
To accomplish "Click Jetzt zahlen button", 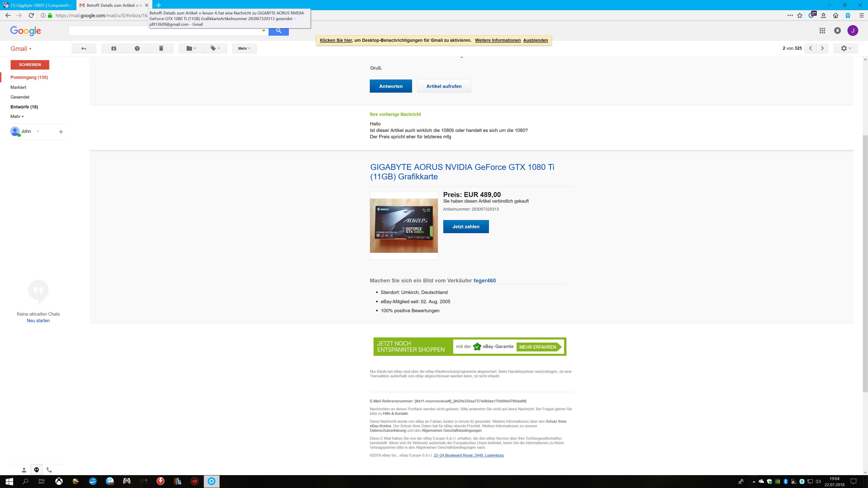I will click(x=466, y=227).
